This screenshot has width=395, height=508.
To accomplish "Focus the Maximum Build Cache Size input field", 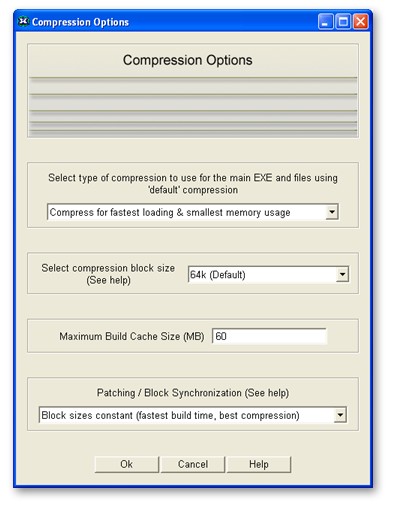I will coord(269,336).
